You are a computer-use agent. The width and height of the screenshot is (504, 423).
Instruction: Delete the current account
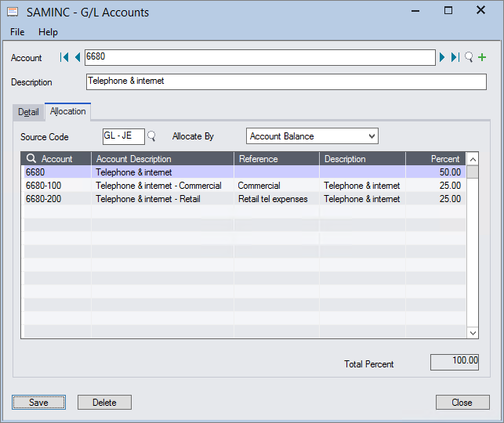coord(104,402)
